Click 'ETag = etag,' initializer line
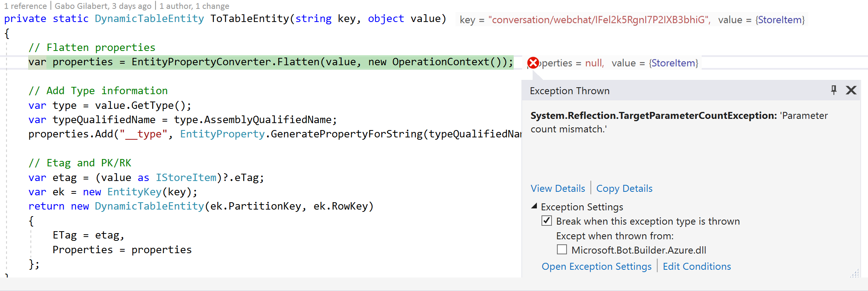 (x=88, y=235)
